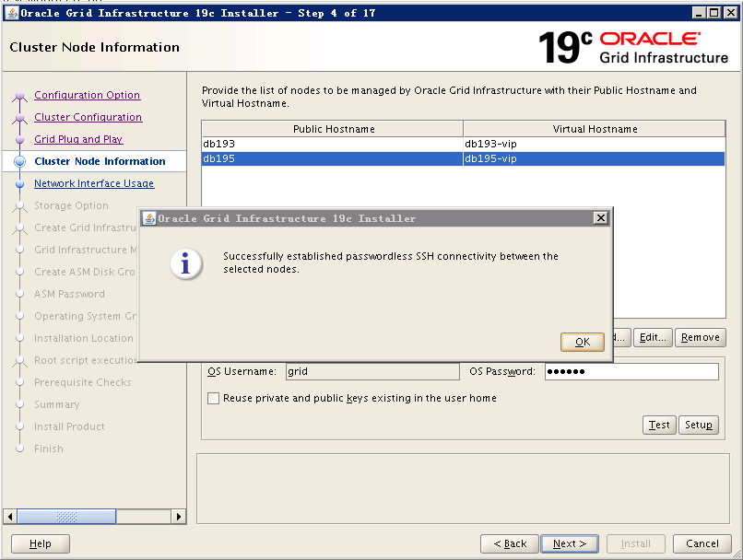This screenshot has width=743, height=560.
Task: Click the Public Hostname column header
Action: coord(333,129)
